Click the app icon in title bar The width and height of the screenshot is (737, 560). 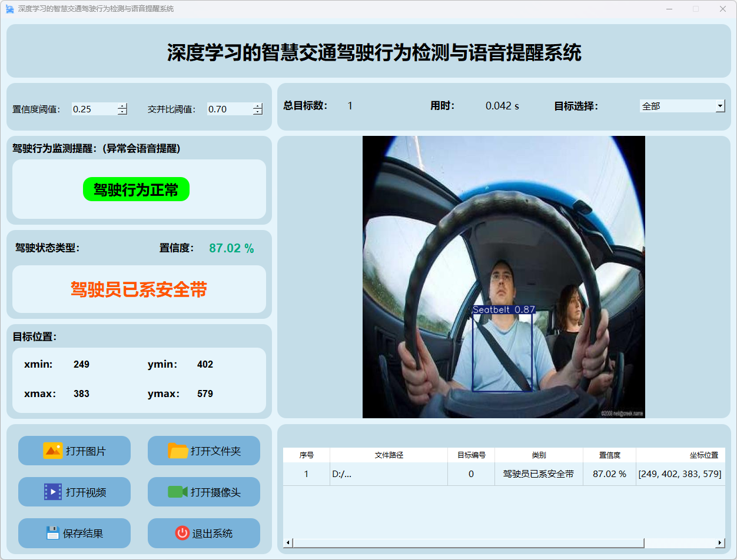[x=9, y=9]
